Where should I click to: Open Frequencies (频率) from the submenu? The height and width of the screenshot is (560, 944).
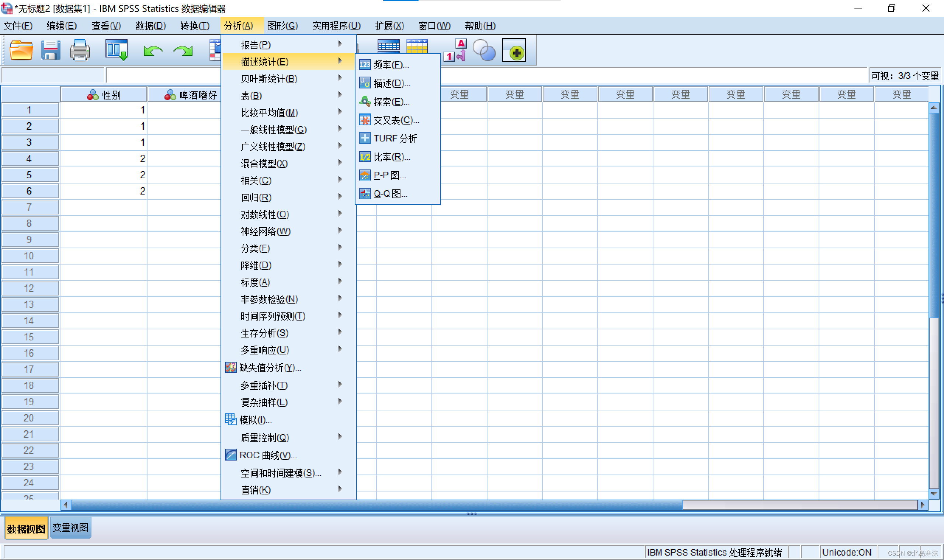click(391, 65)
